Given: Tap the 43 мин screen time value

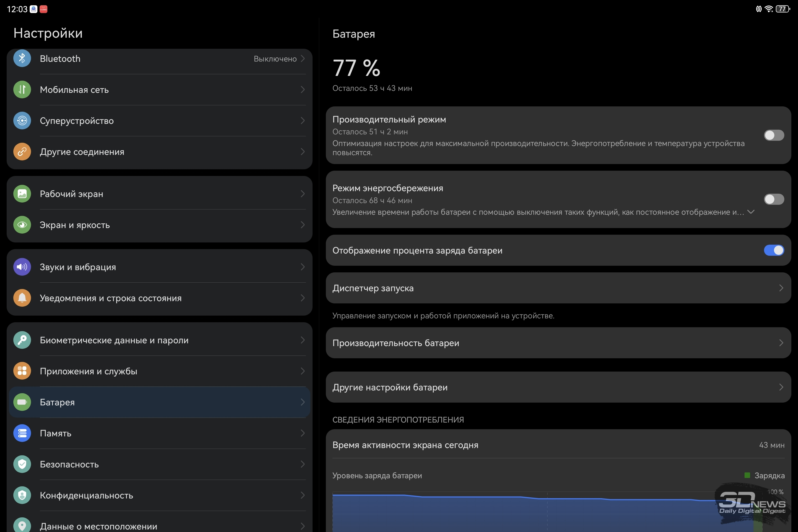Looking at the screenshot, I should 772,445.
